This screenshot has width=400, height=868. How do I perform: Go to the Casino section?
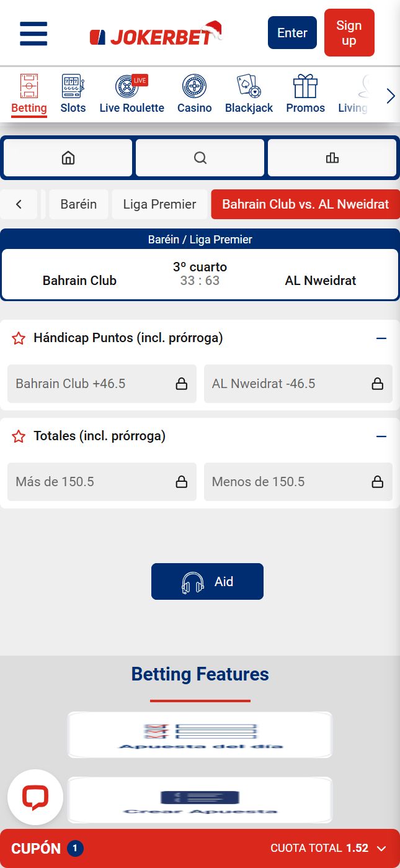click(194, 94)
